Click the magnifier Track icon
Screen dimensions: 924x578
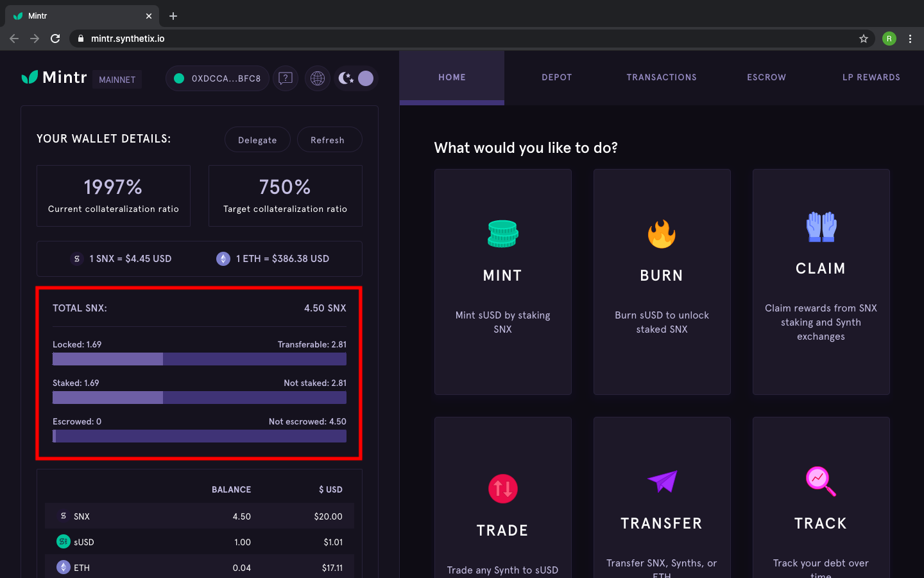click(821, 481)
